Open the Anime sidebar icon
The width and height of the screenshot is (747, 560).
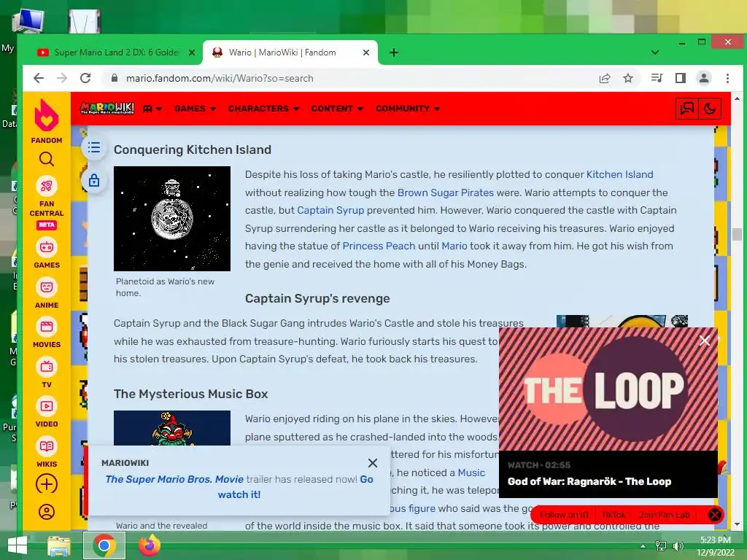(x=46, y=287)
